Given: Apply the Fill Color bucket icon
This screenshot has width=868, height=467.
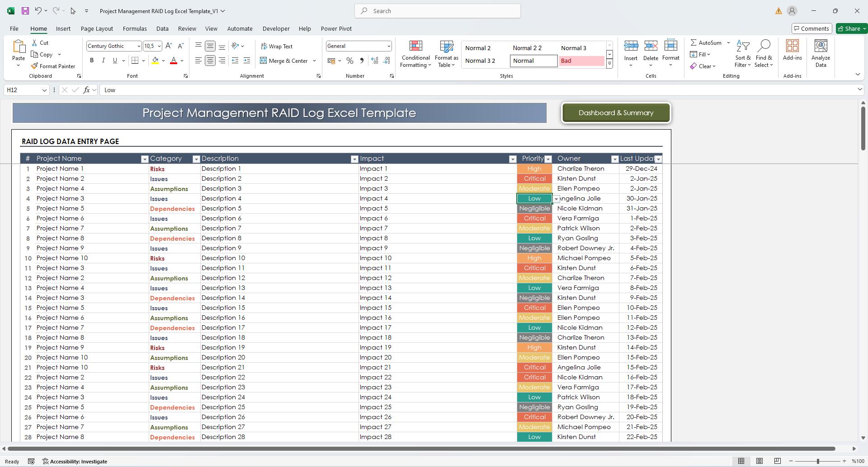Looking at the screenshot, I should pyautogui.click(x=155, y=61).
